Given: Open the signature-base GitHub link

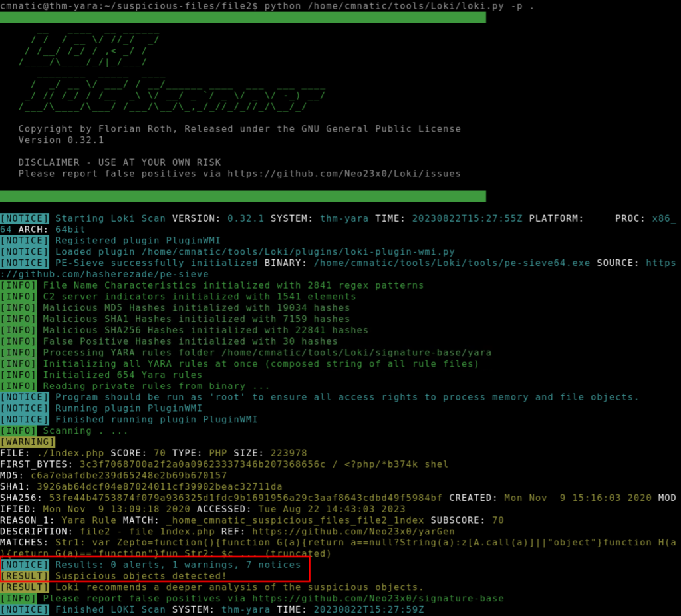Looking at the screenshot, I should point(386,598).
